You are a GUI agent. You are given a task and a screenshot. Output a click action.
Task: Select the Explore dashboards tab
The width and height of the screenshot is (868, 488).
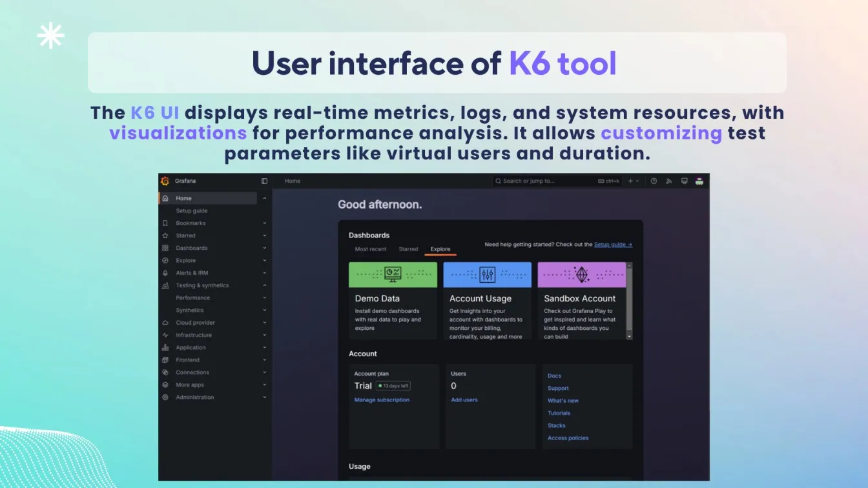[x=440, y=249]
